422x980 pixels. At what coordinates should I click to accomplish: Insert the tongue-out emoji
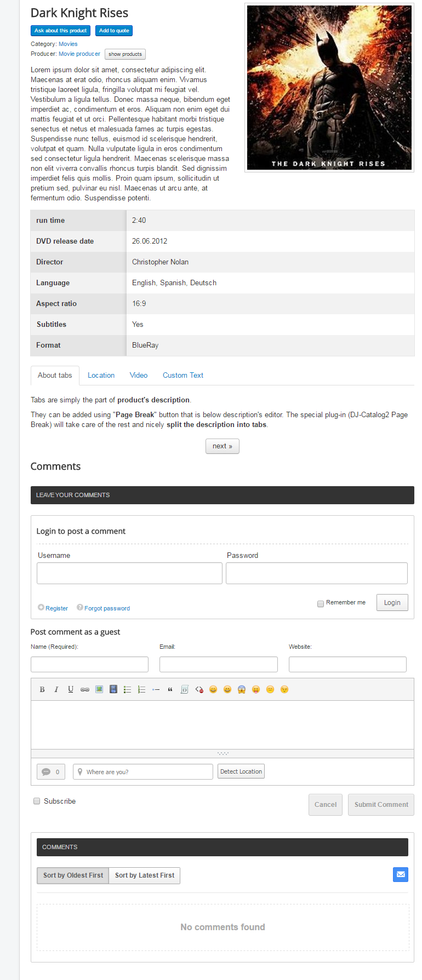[256, 689]
